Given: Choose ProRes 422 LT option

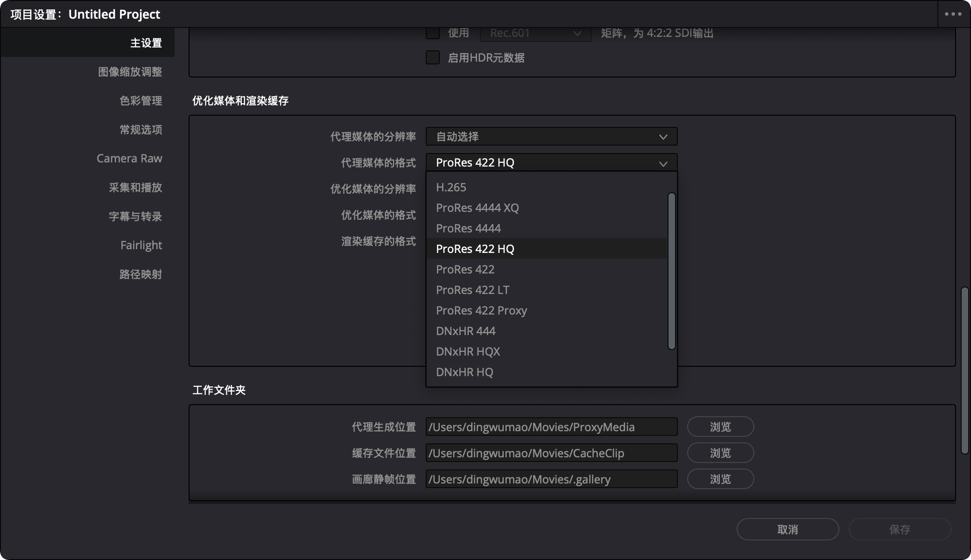Looking at the screenshot, I should coord(472,290).
